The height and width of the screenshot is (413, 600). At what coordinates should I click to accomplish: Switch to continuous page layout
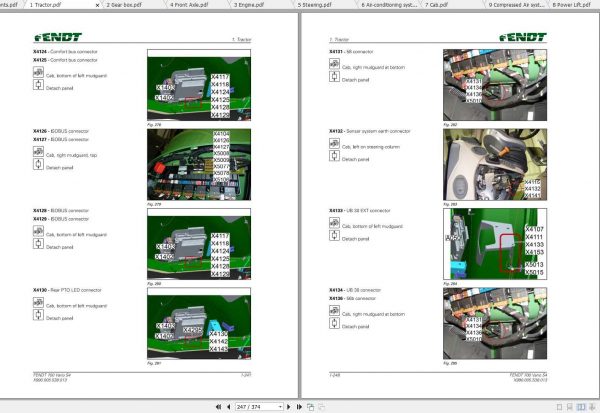570,407
